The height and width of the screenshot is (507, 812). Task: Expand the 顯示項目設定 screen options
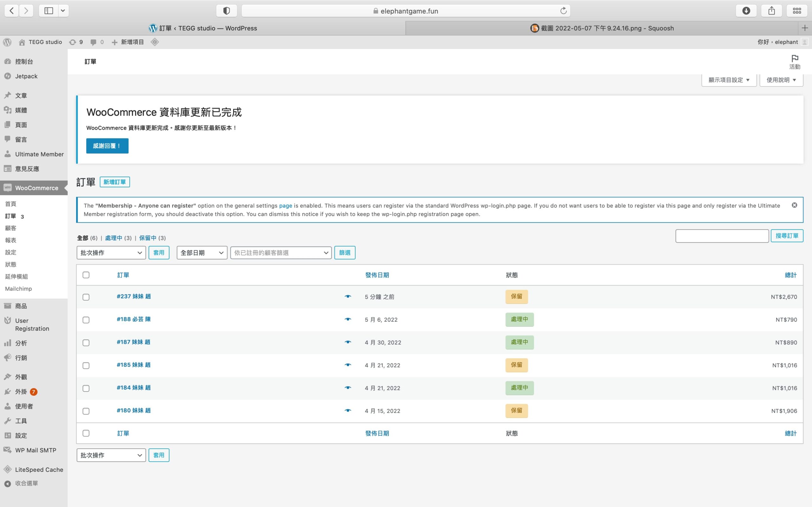(729, 80)
